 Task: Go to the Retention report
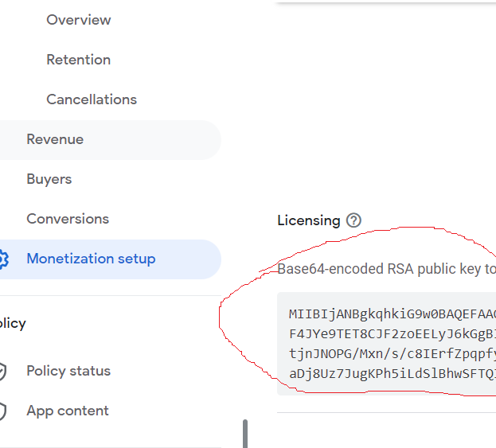(78, 60)
